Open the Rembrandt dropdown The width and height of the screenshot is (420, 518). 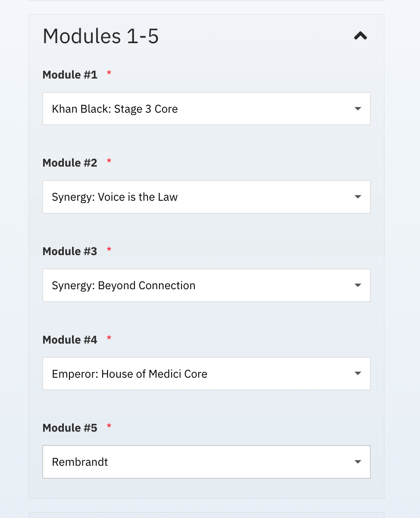pos(207,462)
